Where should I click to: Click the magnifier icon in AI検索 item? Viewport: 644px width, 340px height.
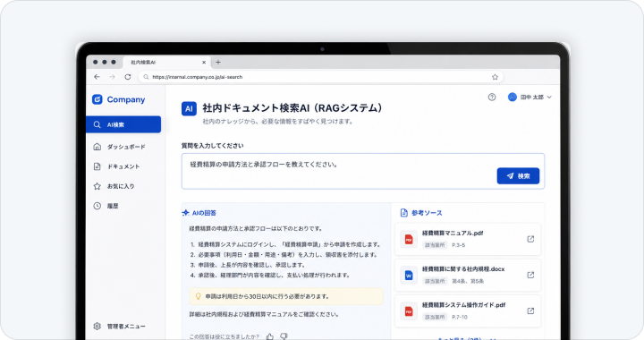coord(97,124)
